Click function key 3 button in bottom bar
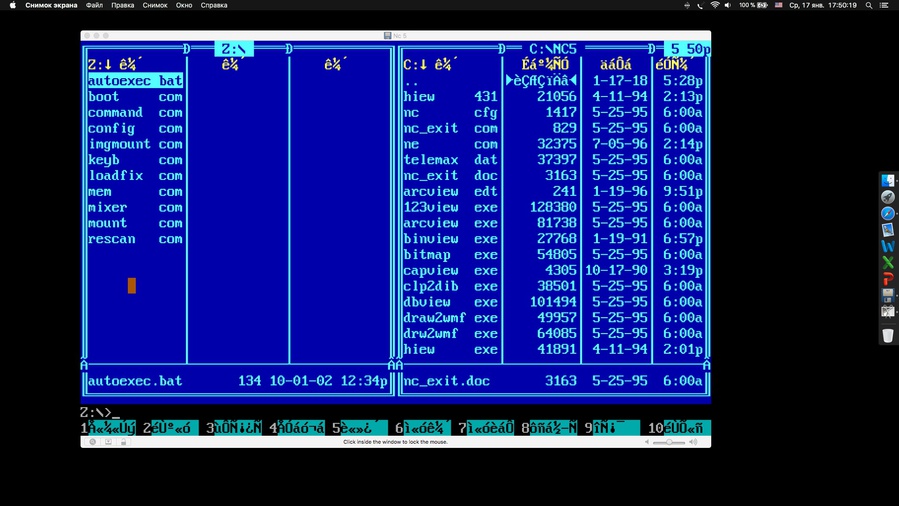 (234, 427)
